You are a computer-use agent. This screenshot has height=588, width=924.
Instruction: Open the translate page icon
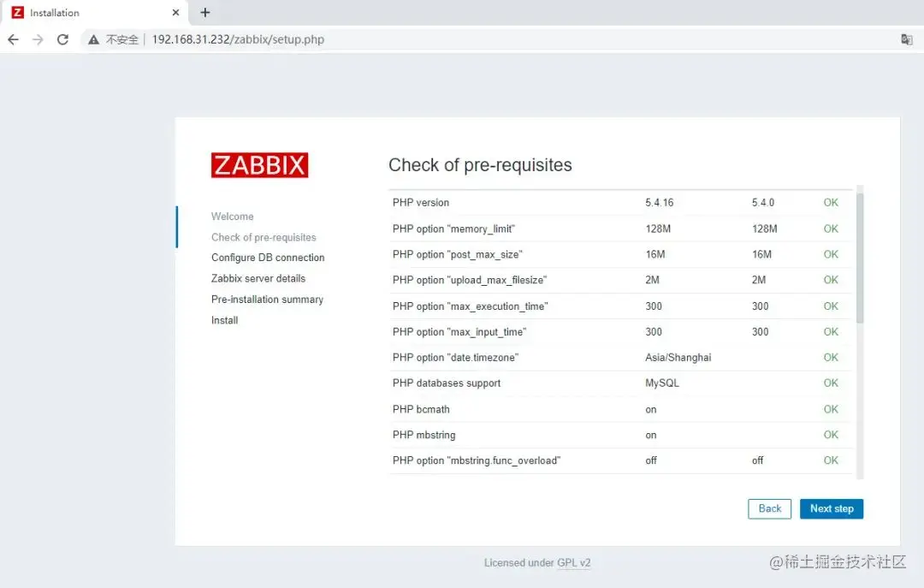point(906,39)
